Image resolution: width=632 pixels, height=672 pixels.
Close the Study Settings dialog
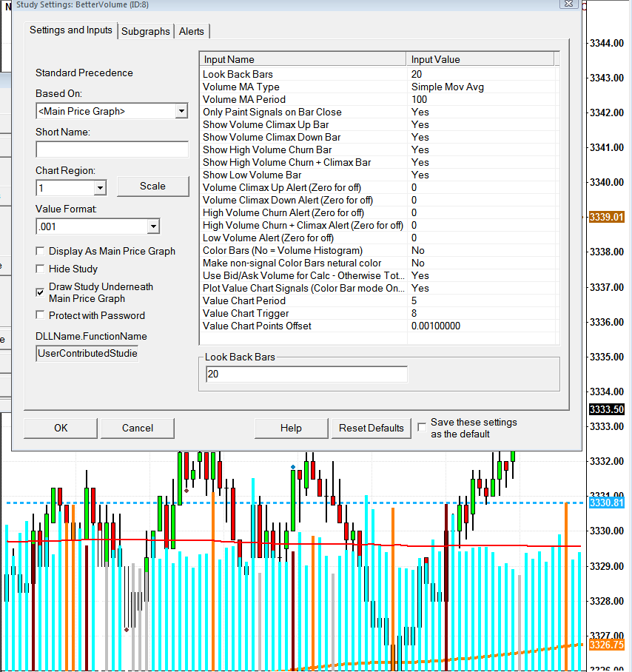(568, 4)
